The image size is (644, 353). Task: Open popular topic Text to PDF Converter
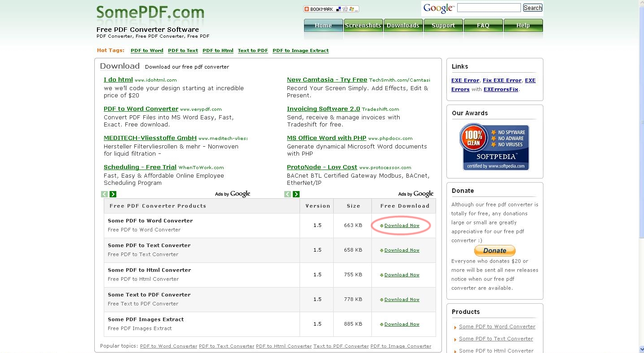point(341,346)
